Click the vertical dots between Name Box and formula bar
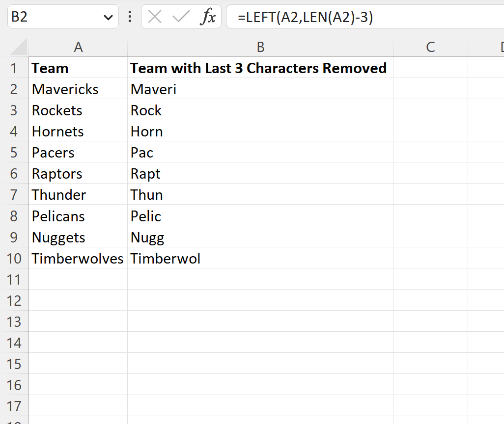The width and height of the screenshot is (504, 424). (x=129, y=16)
